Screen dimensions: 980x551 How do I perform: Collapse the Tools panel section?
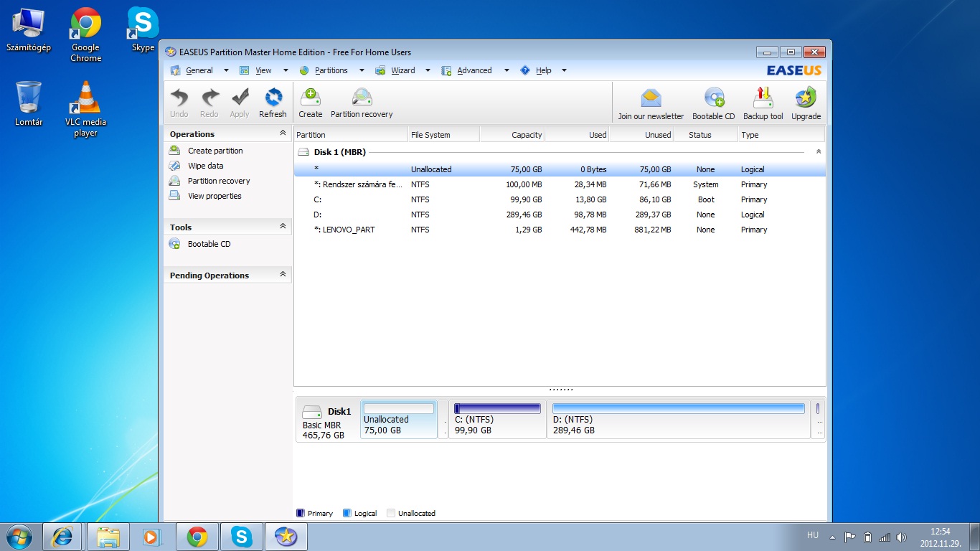point(283,227)
